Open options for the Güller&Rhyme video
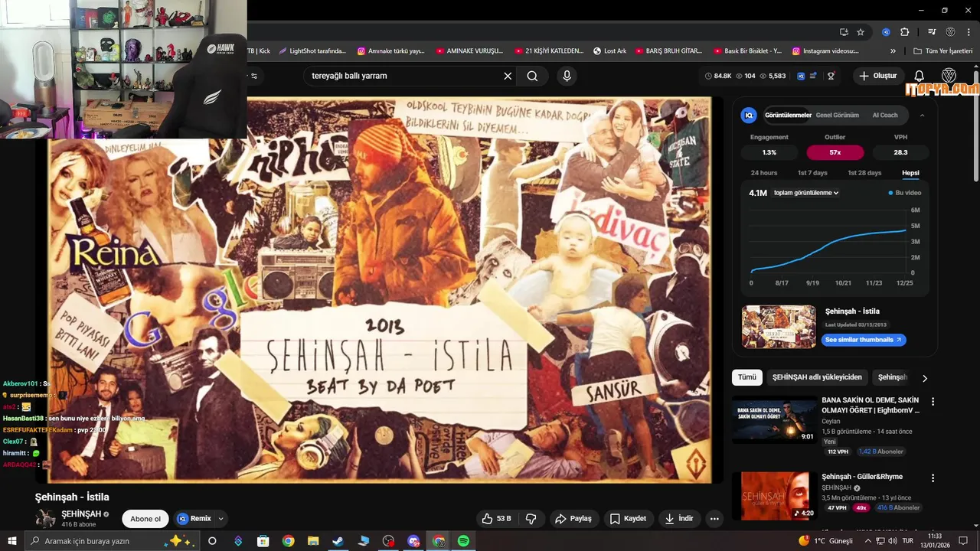 click(x=933, y=478)
